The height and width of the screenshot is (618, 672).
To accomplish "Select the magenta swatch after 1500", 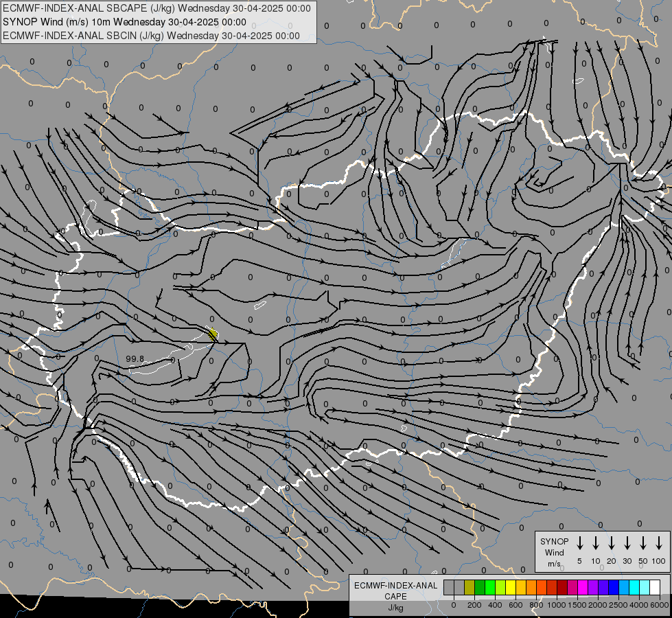I will [583, 587].
